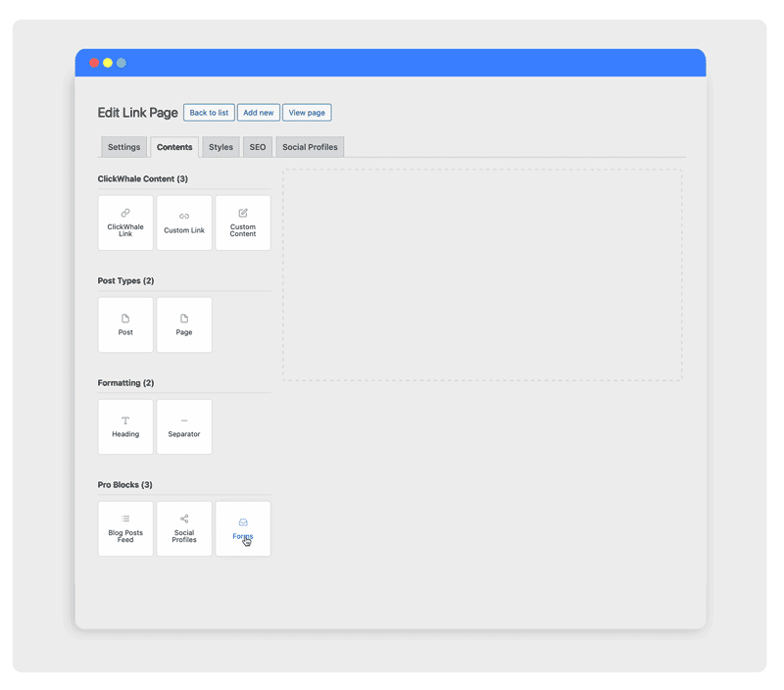The image size is (784, 690).
Task: Switch to the Social Profiles tab
Action: pyautogui.click(x=310, y=147)
